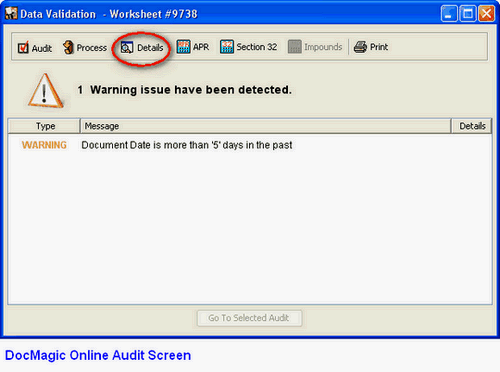Minimize the Data Validation window
Viewport: 500px width, 372px height.
click(x=449, y=14)
